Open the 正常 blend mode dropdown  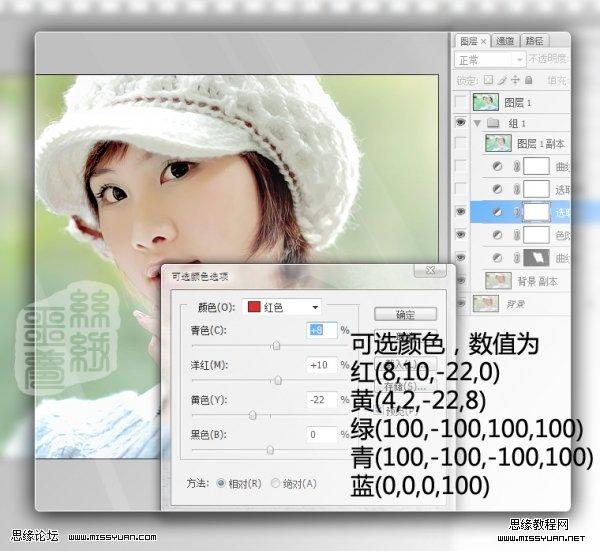(x=491, y=59)
